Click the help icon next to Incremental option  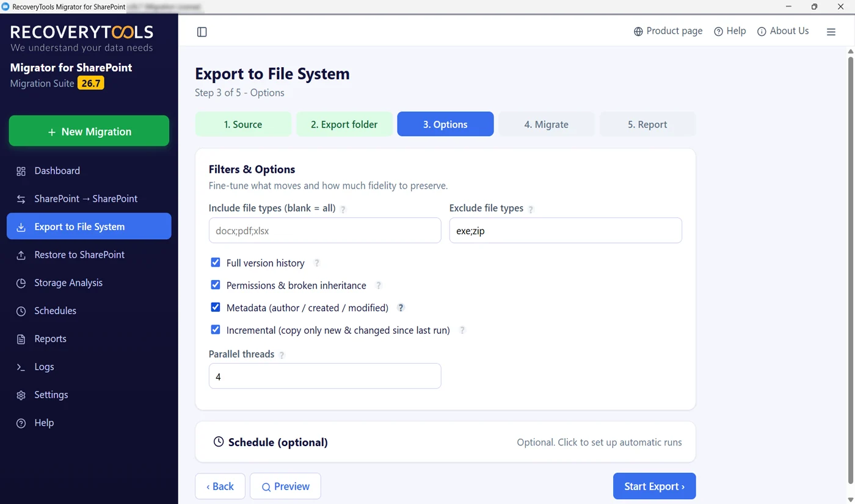[x=462, y=330]
